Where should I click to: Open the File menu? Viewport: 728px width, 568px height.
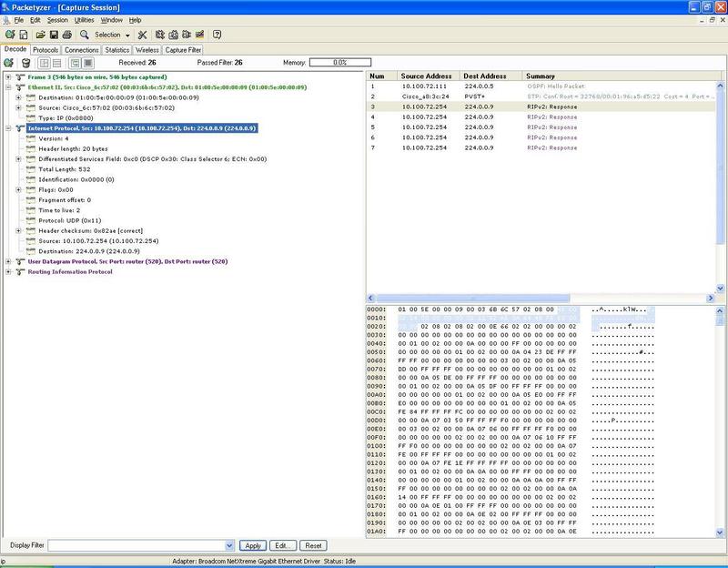pyautogui.click(x=18, y=20)
